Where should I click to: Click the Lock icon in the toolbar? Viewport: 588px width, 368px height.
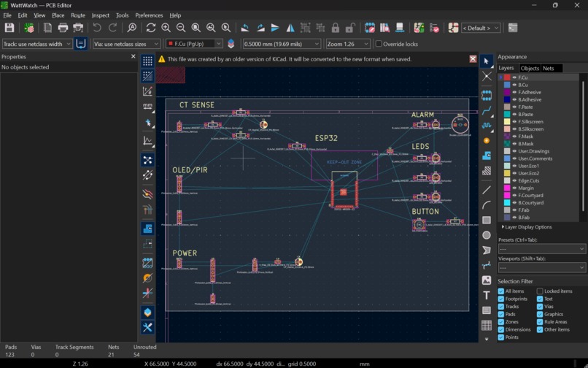(336, 28)
